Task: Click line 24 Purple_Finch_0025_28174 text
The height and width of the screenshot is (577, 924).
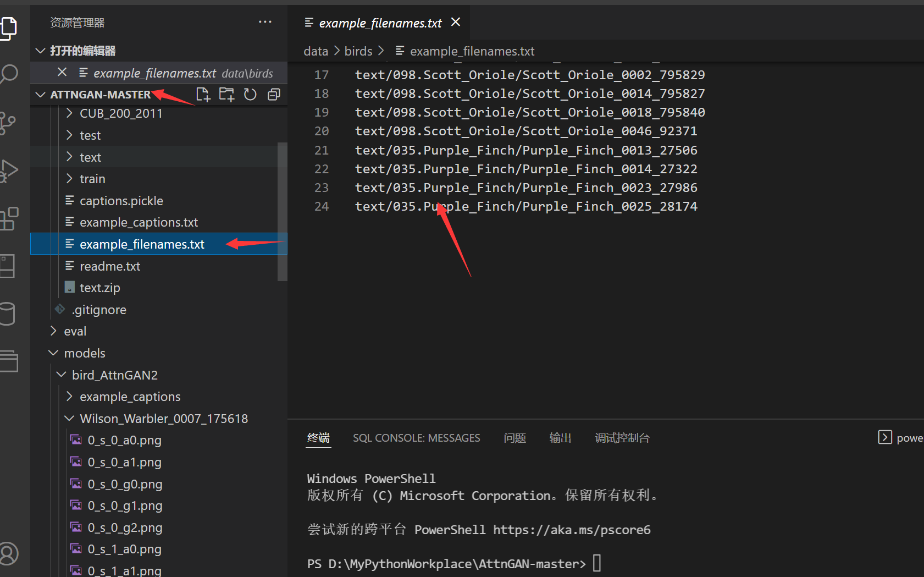Action: tap(526, 206)
